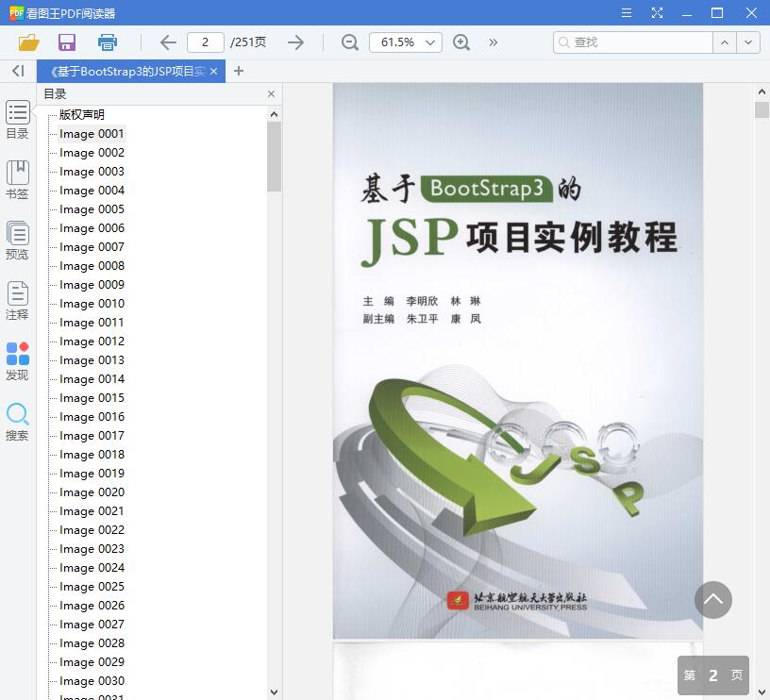This screenshot has height=700, width=770.
Task: Open the search options dropdown arrow
Action: click(746, 42)
